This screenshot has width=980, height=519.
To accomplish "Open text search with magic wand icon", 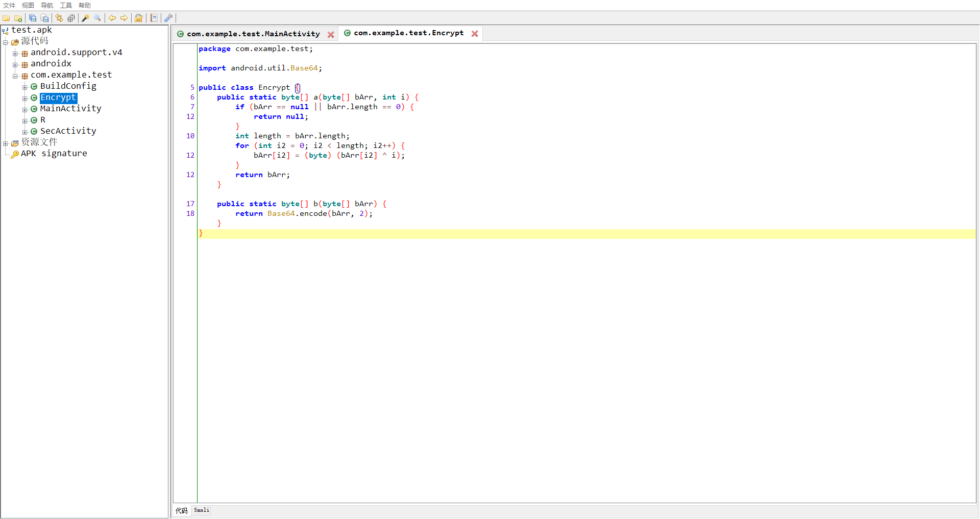I will click(x=85, y=18).
